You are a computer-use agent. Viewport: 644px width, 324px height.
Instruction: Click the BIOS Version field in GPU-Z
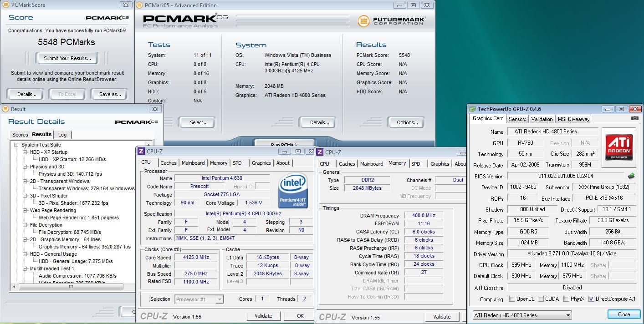point(566,176)
